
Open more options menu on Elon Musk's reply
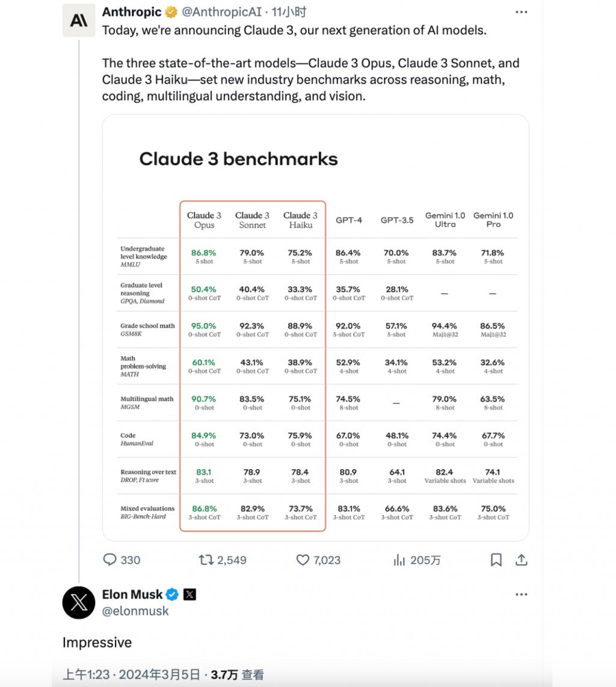pyautogui.click(x=522, y=594)
